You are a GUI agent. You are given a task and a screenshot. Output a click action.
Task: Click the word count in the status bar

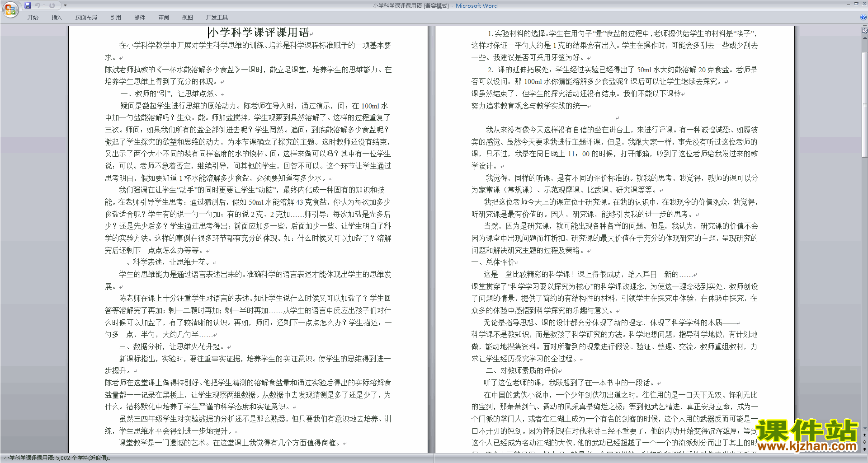point(57,458)
